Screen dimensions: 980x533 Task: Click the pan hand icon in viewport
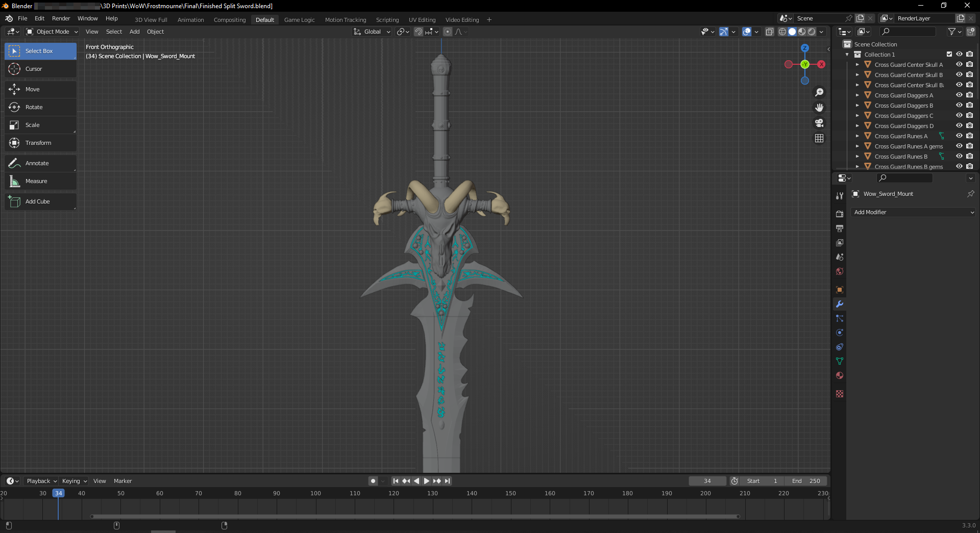click(819, 108)
